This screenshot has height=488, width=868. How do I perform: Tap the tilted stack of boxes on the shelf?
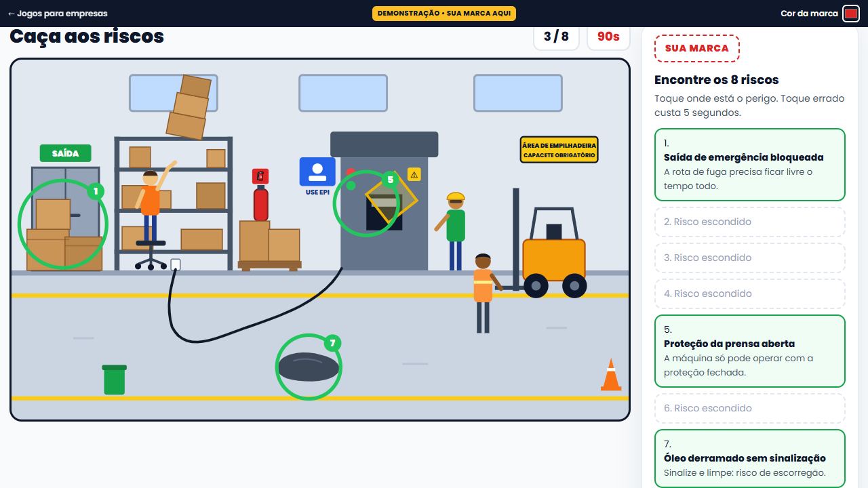190,107
